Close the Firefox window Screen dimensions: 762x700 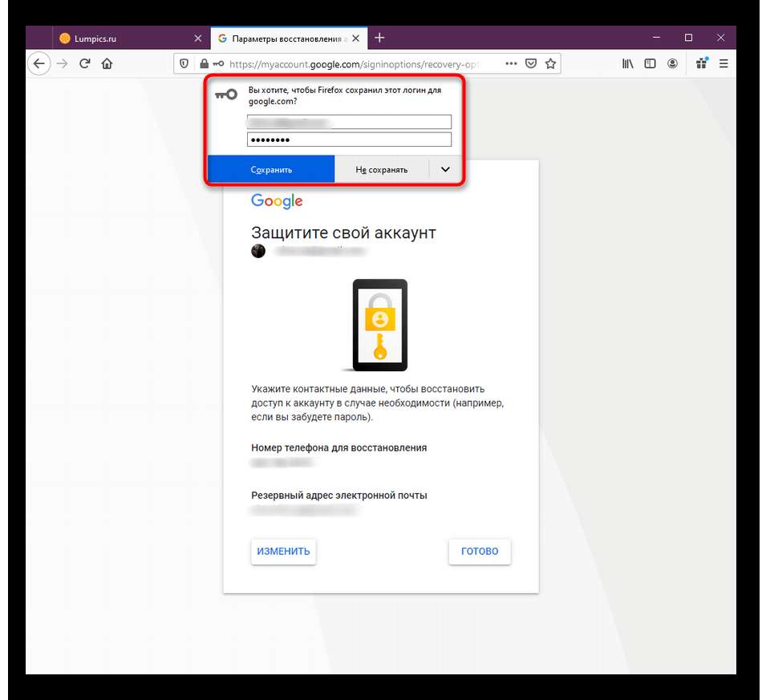click(721, 38)
